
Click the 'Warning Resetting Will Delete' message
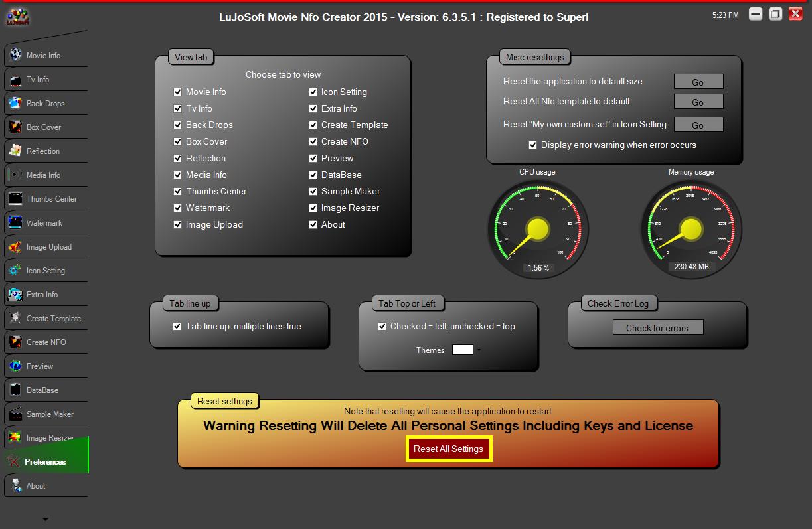coord(448,425)
